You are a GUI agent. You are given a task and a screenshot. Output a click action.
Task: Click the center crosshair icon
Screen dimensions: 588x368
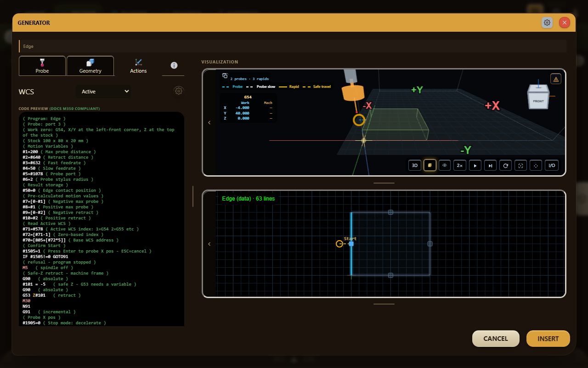point(536,165)
